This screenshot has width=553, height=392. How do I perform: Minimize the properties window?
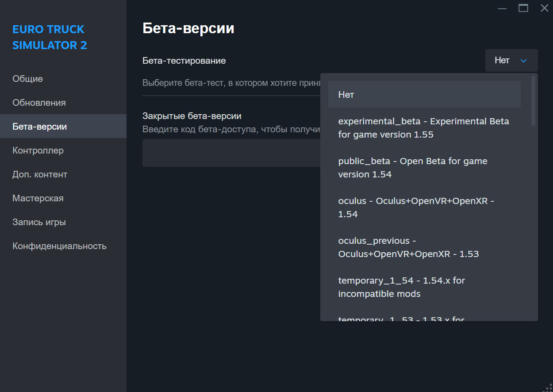(502, 8)
